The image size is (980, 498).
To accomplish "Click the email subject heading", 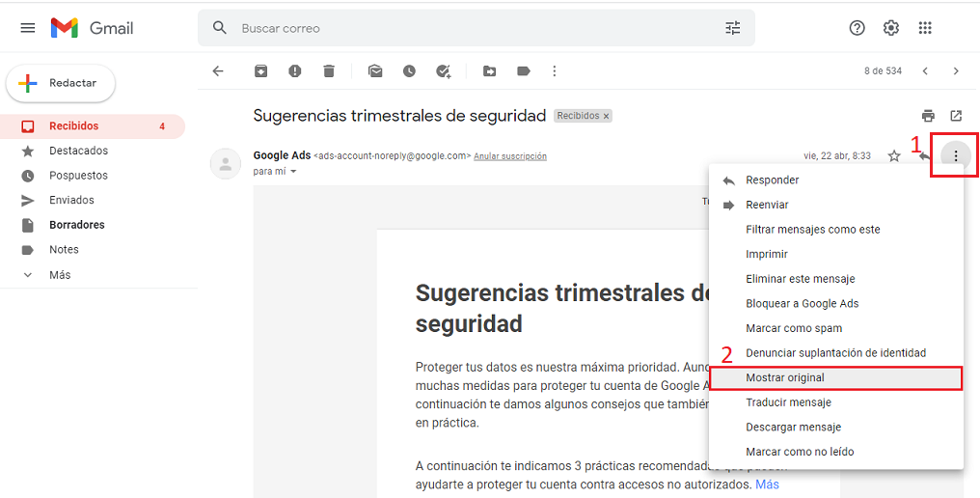I will point(399,116).
